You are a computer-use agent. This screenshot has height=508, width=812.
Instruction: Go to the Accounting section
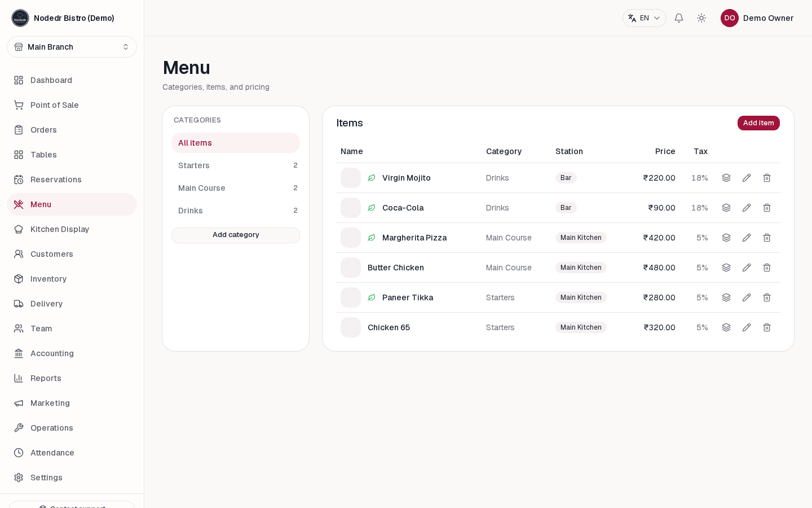coord(72,353)
